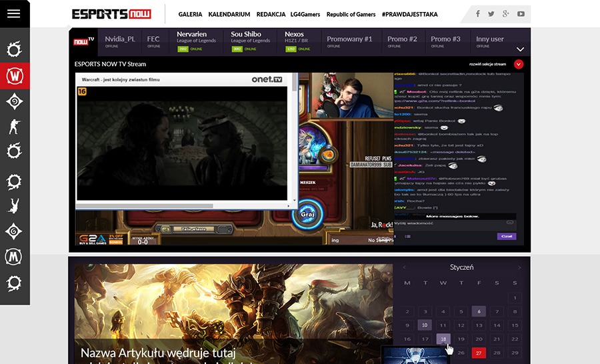Click the NOW TV logo in stream bar
Screen dimensions: 600x364
point(83,41)
